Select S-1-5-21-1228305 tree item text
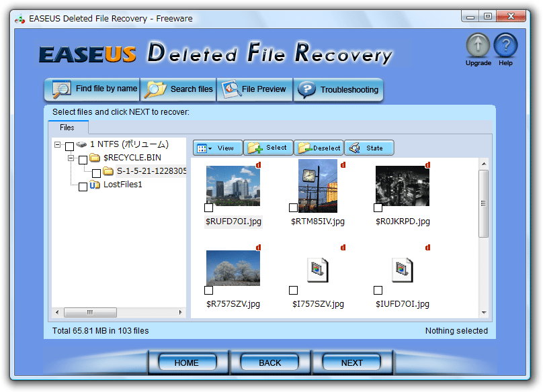 [x=151, y=171]
